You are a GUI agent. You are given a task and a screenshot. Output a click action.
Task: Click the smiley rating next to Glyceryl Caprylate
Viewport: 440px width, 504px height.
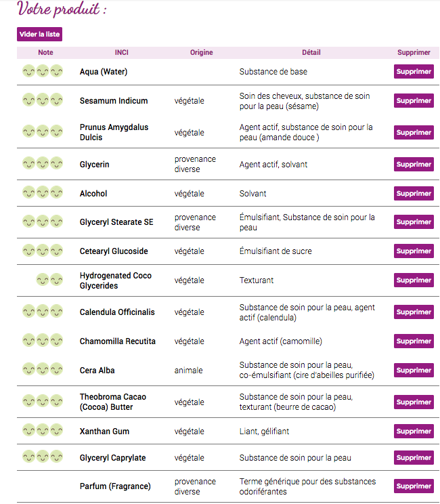[43, 457]
